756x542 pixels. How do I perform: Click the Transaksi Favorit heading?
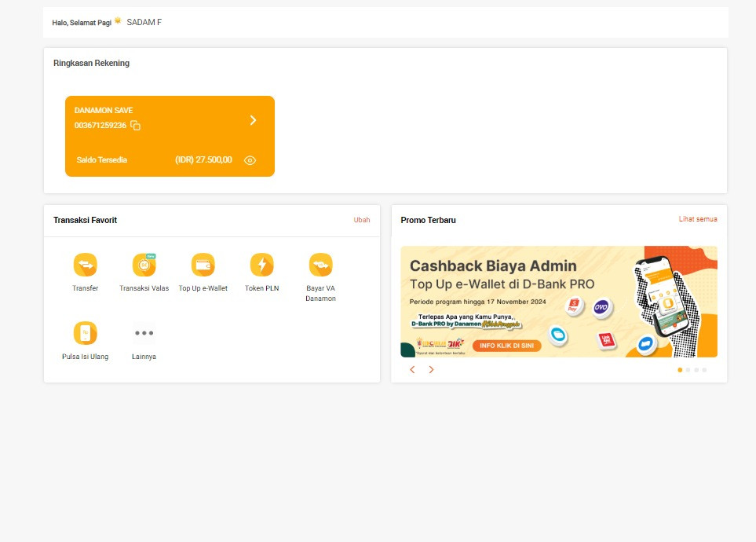(86, 220)
